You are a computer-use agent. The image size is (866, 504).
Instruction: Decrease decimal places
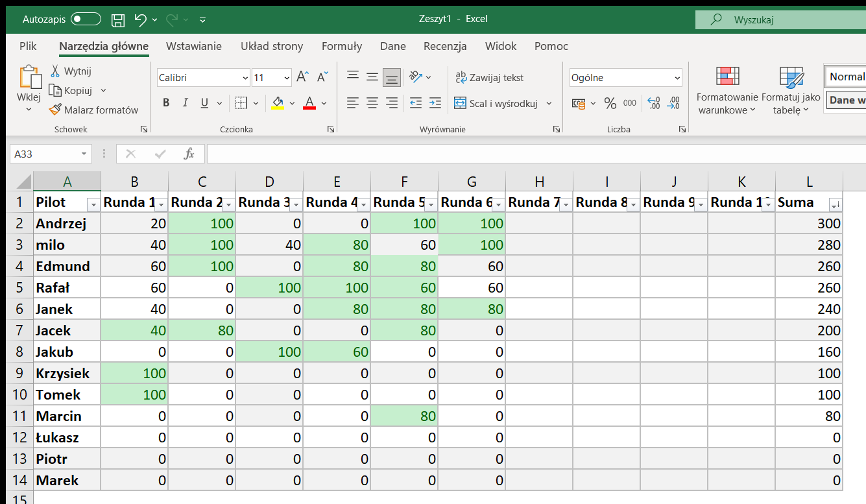click(674, 102)
